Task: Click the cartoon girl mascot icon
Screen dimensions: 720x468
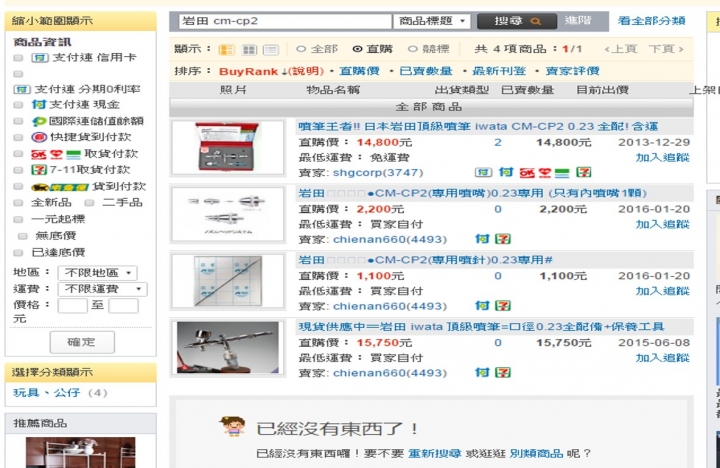Action: (x=234, y=426)
